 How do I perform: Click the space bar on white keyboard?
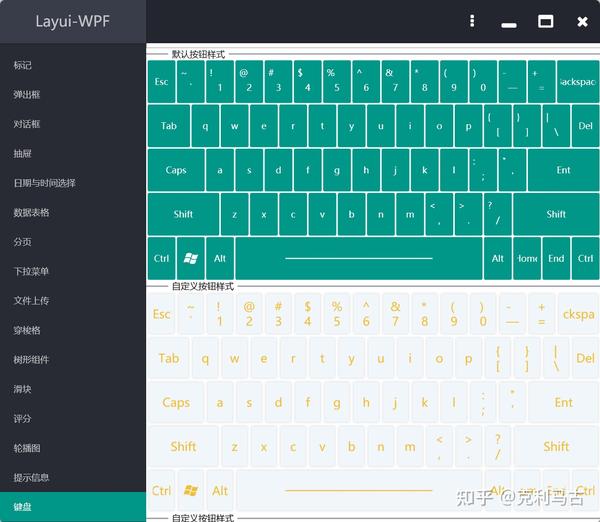click(359, 491)
